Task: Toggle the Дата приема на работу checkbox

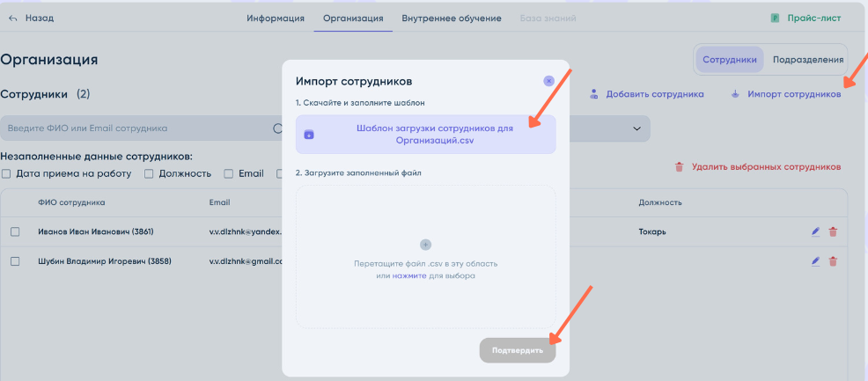Action: (6, 173)
